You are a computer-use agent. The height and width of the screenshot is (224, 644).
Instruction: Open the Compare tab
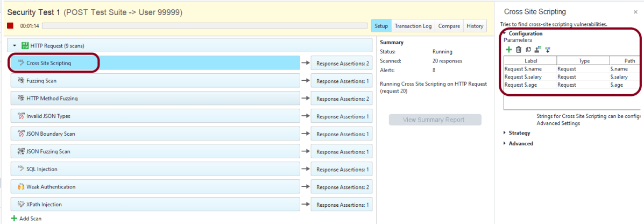(x=449, y=26)
